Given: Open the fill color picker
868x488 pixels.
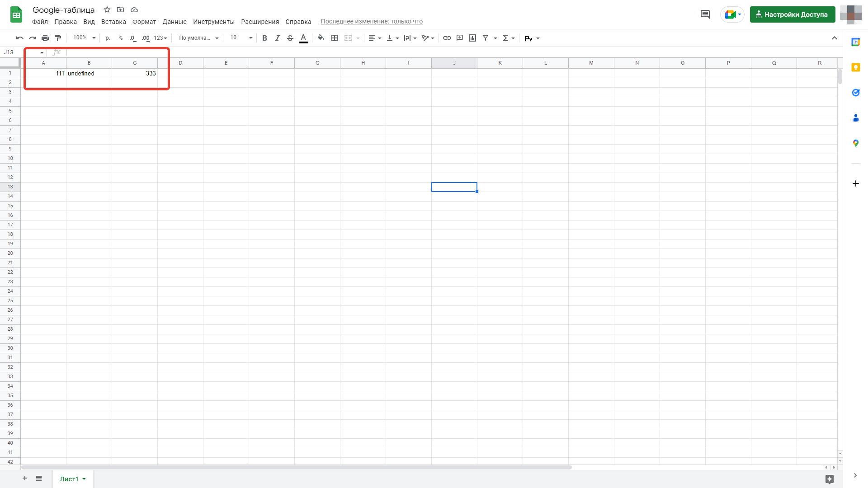Looking at the screenshot, I should [321, 38].
